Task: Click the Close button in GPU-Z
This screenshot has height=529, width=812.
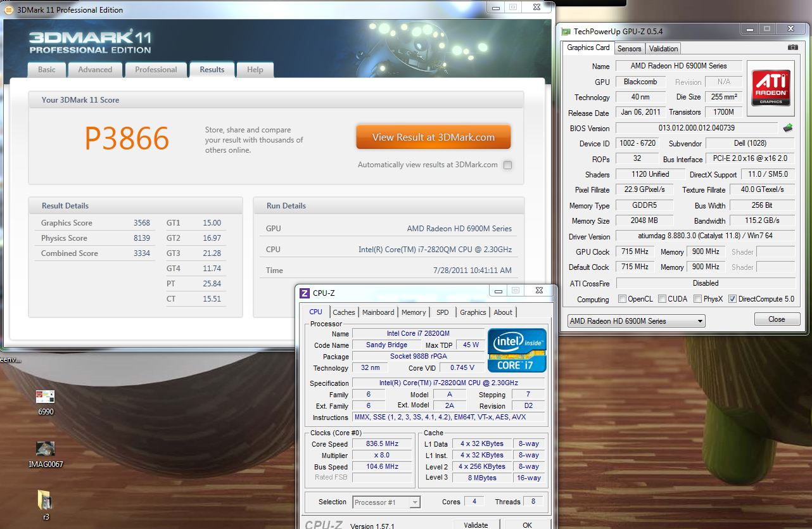Action: pos(777,319)
